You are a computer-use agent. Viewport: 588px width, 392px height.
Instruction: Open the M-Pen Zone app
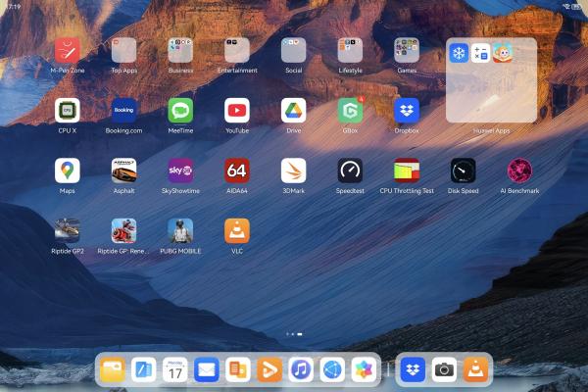[68, 50]
